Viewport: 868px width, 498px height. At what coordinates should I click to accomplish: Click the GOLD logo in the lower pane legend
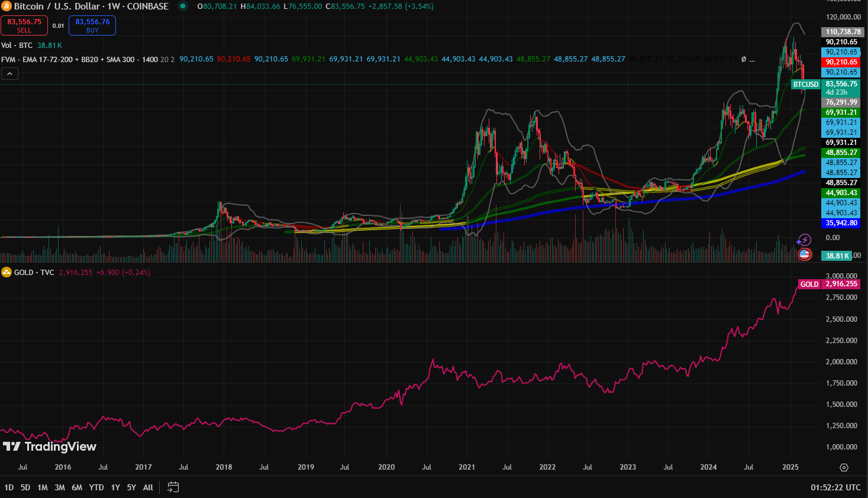coord(7,272)
